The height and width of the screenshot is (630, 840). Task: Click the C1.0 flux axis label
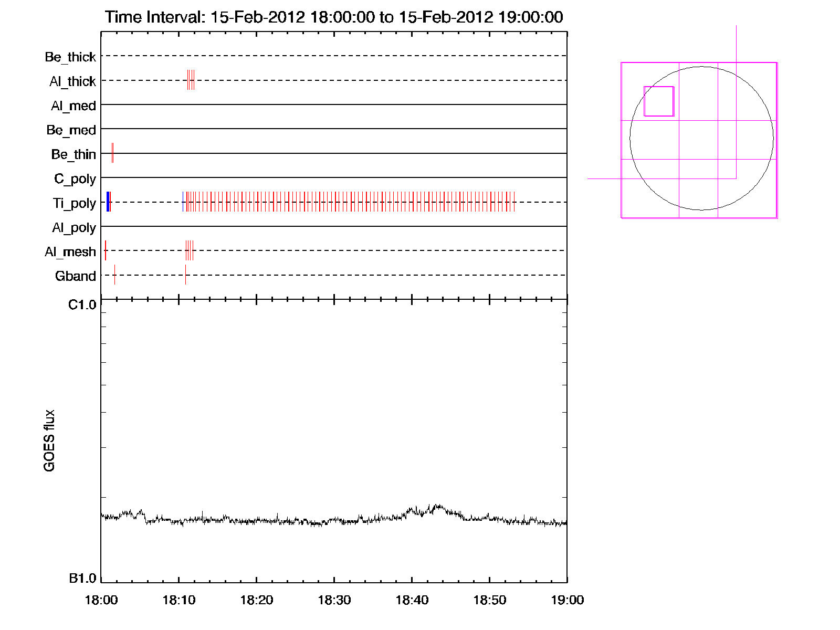[x=82, y=305]
